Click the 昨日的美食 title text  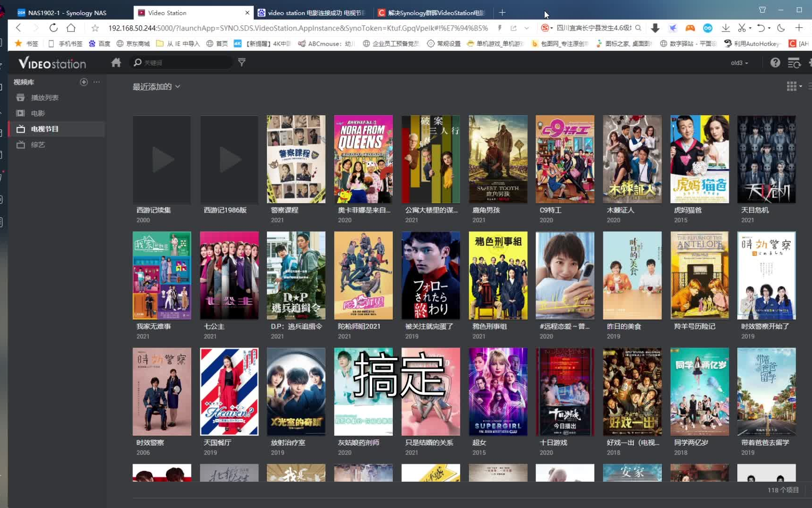tap(624, 326)
